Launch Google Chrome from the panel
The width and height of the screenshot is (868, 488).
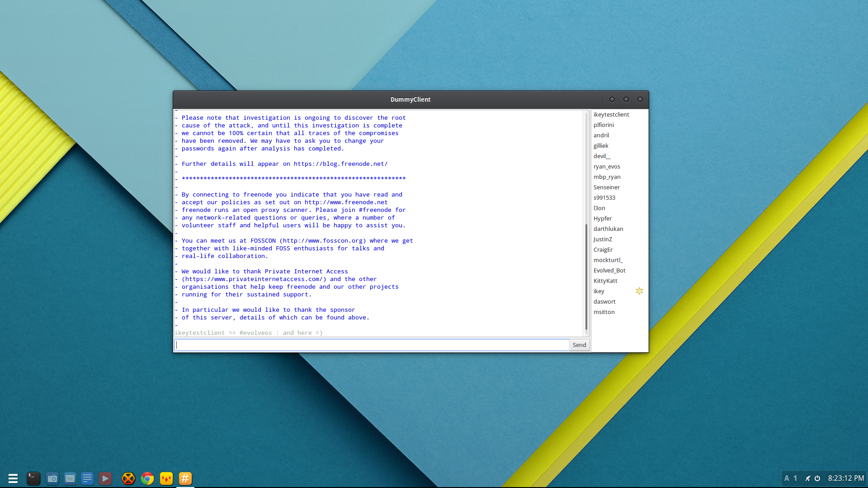pyautogui.click(x=147, y=479)
